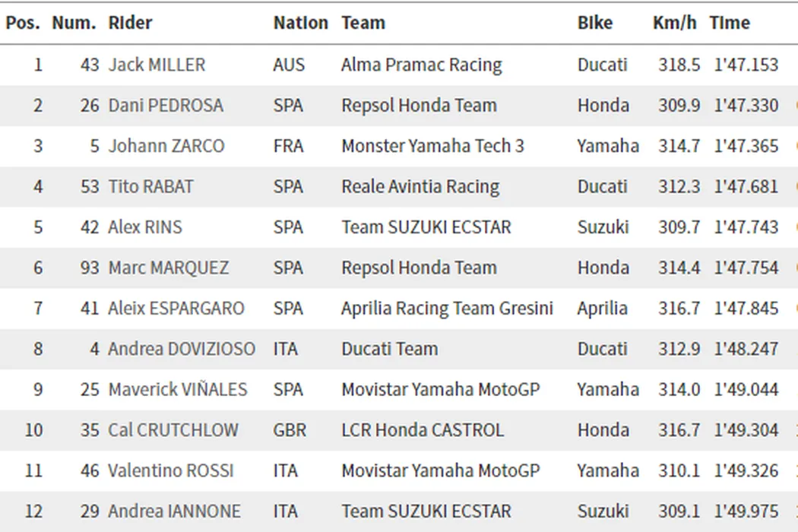Screen dimensions: 798x532
Task: Click Andrea IANNONE's top speed 309.1
Action: coord(679,511)
